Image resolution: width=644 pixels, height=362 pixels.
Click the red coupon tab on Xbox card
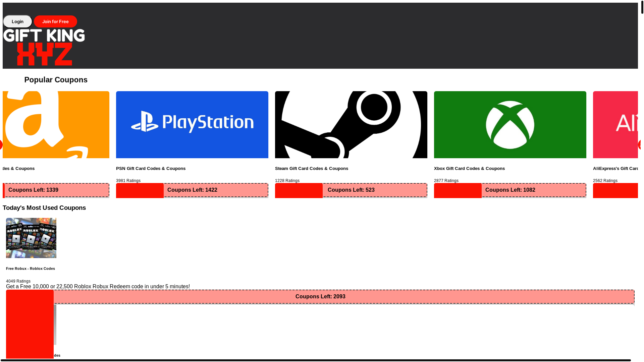tap(458, 190)
